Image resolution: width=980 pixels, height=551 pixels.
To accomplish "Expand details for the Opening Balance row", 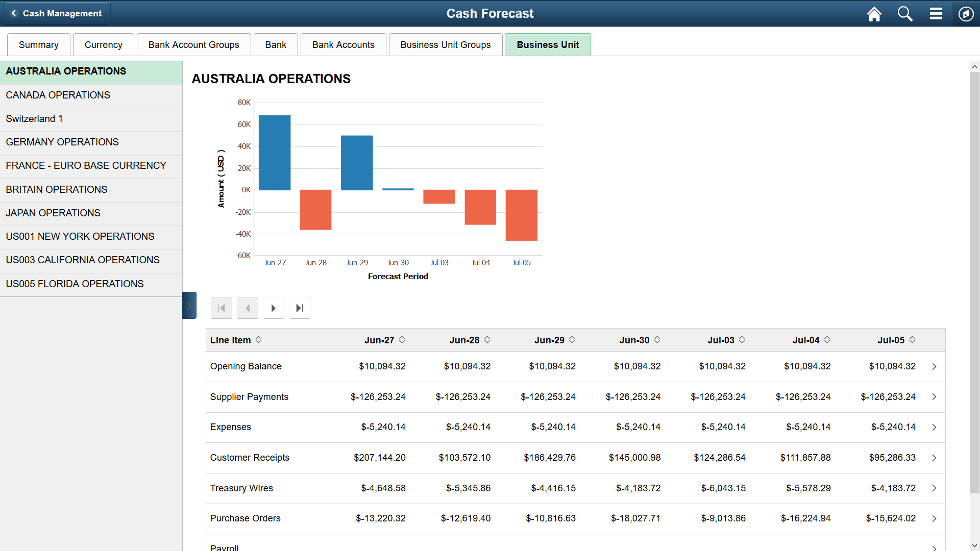I will (x=934, y=366).
